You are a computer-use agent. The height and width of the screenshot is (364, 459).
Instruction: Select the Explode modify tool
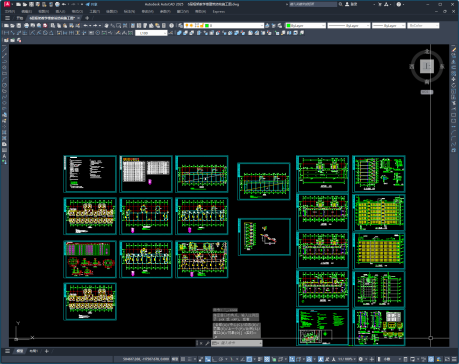pos(454,150)
